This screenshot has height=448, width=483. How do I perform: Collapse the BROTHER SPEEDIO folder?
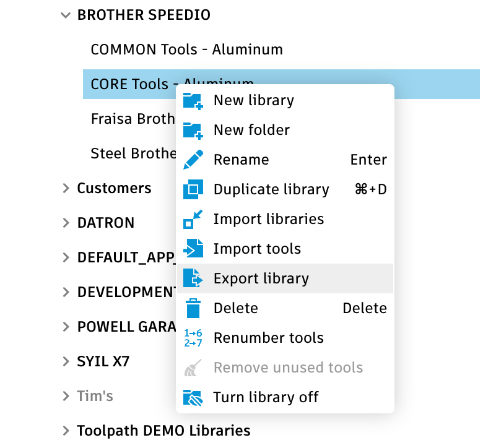click(x=66, y=15)
